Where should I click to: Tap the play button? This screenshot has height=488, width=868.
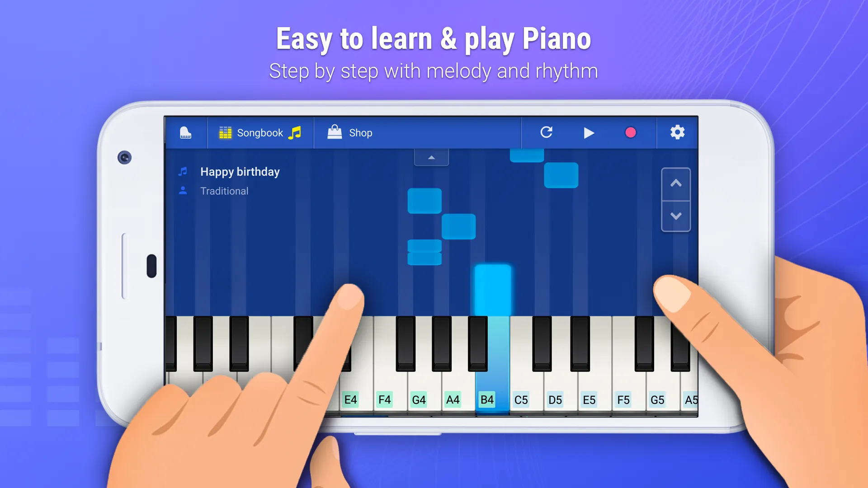coord(589,132)
